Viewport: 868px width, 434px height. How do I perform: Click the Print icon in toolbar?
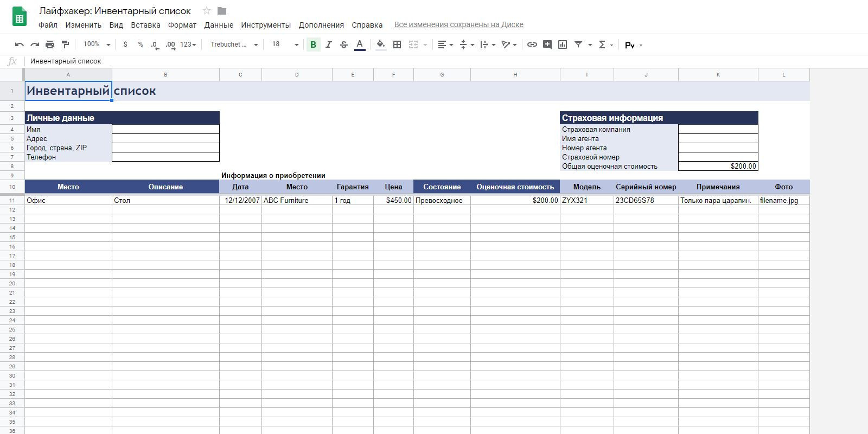point(50,44)
